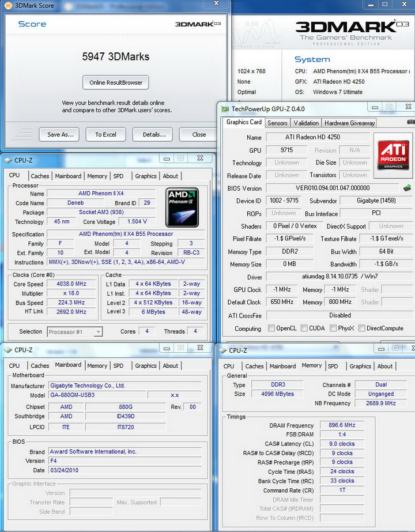Click the ATI Radeon logo in GPU-Z
Image resolution: width=415 pixels, height=532 pixels.
pos(393,156)
